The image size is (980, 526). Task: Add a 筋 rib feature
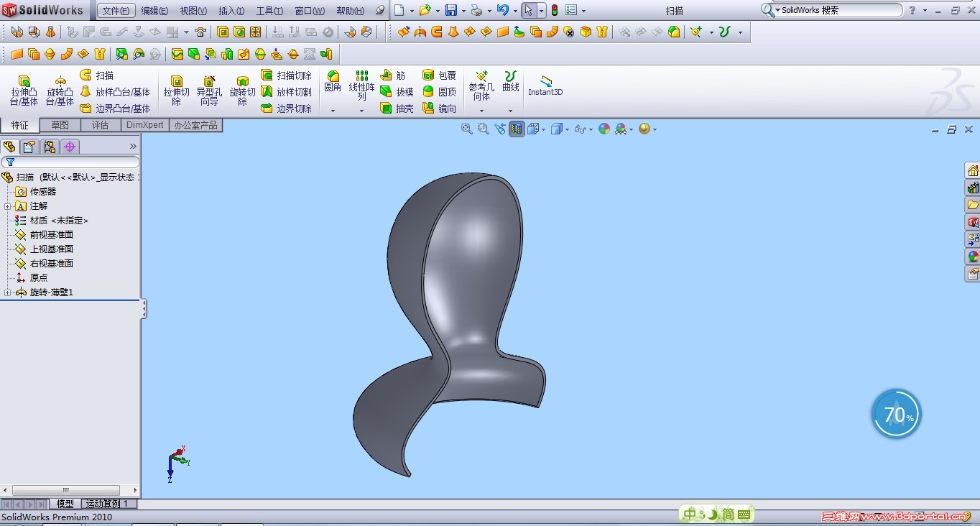pyautogui.click(x=393, y=75)
